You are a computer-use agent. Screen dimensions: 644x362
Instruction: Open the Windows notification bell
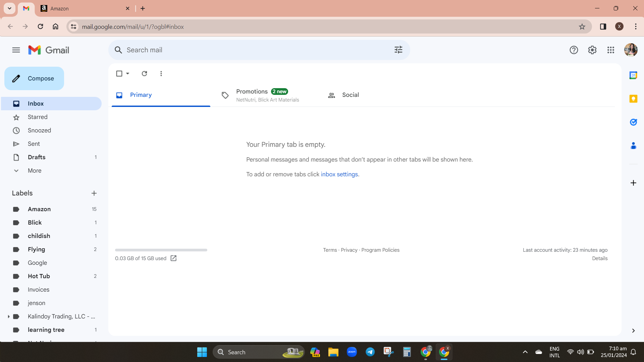(633, 352)
